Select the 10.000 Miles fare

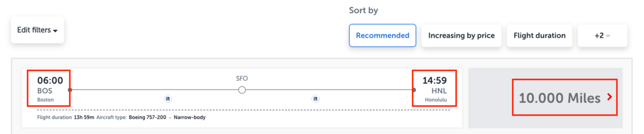click(565, 98)
